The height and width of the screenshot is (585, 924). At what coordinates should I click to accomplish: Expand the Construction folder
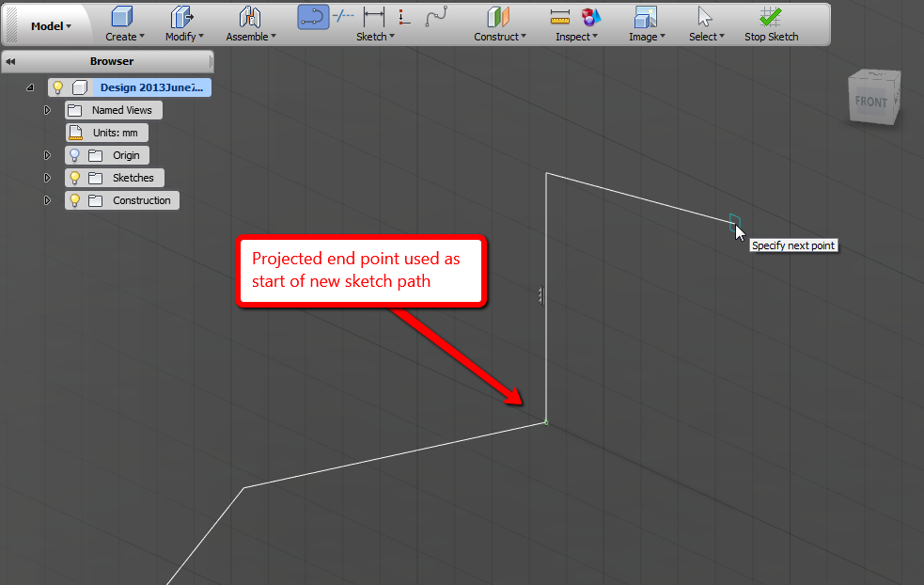(x=47, y=200)
